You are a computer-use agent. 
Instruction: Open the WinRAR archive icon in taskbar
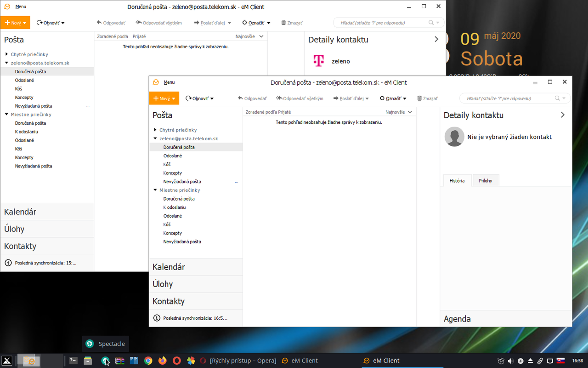point(120,361)
